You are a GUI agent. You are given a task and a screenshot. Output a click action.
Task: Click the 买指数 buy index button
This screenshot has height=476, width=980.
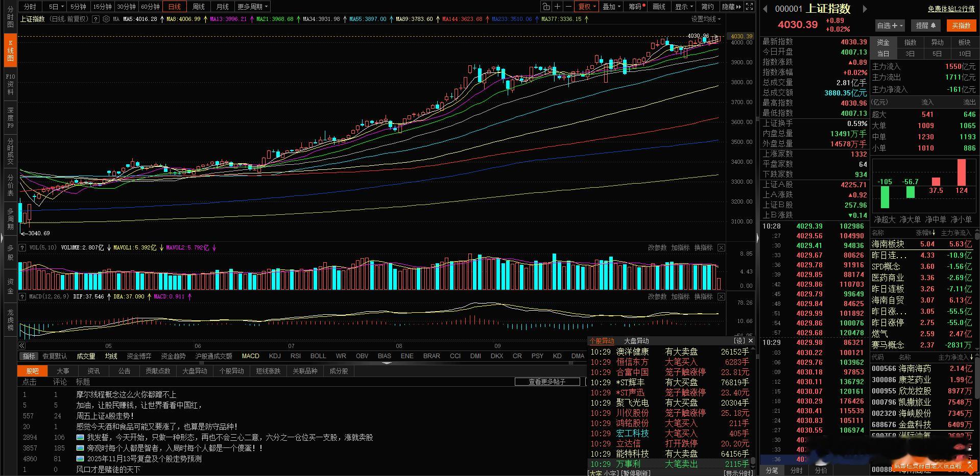coord(961,25)
